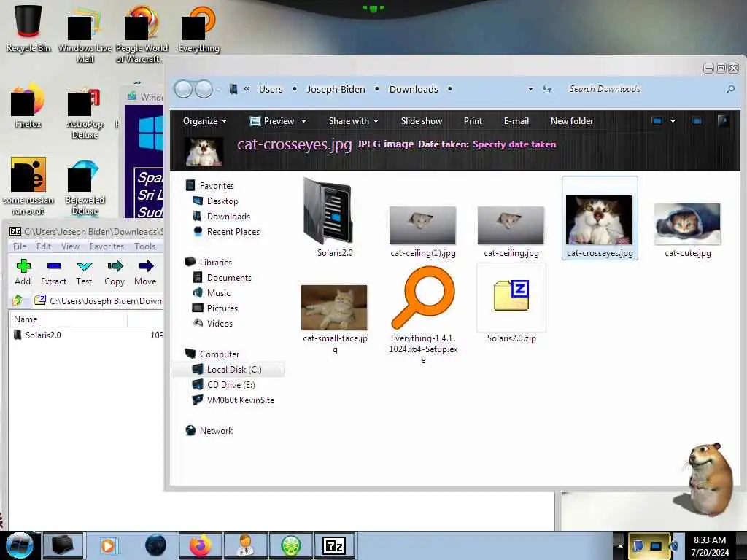Open the 7-Zip Favorites menu
Viewport: 747px width, 560px height.
click(107, 246)
